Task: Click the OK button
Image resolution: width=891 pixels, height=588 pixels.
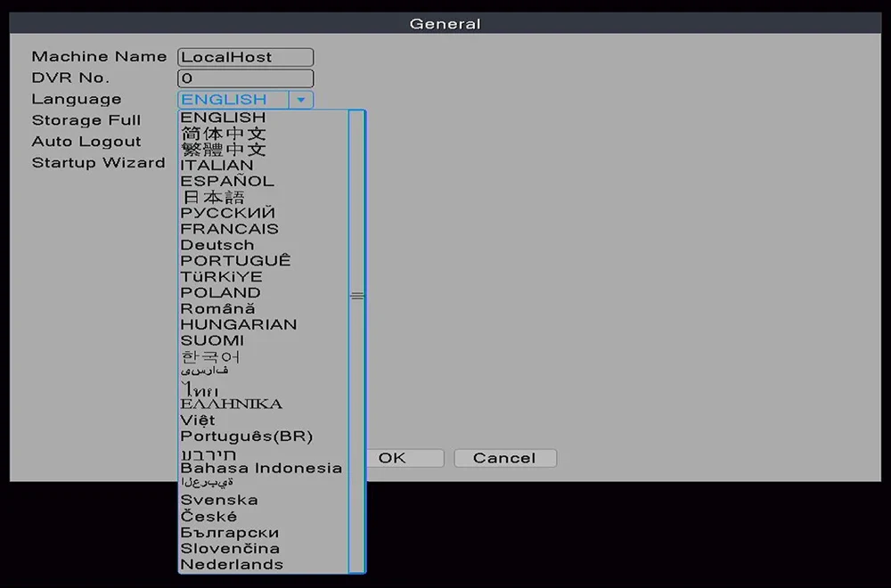Action: [x=405, y=459]
